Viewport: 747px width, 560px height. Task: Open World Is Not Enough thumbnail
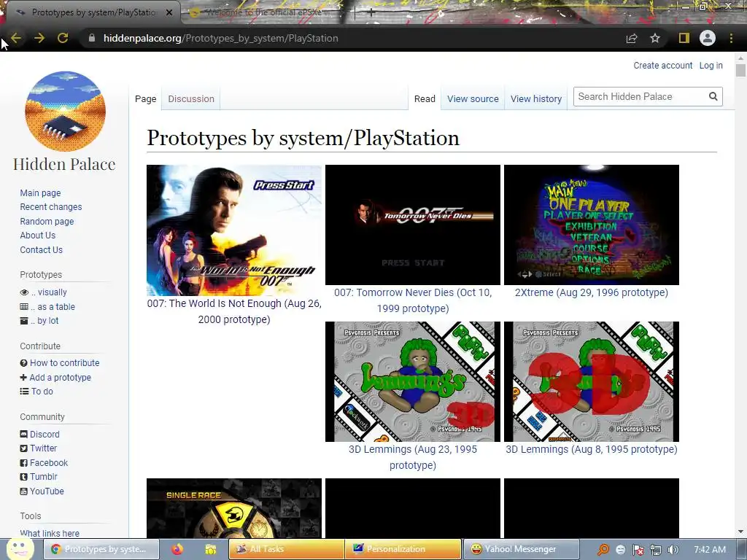tap(234, 230)
